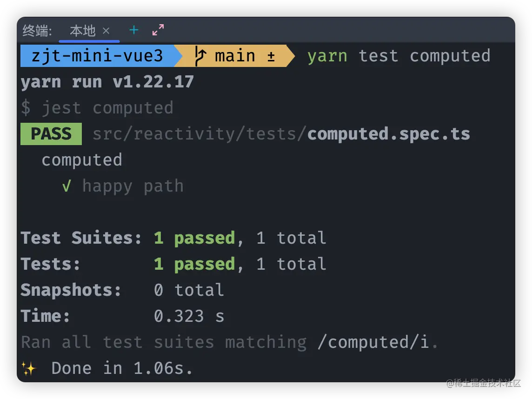This screenshot has height=399, width=532.
Task: Click the @稀土掘金技术社区 watermark
Action: [x=482, y=383]
